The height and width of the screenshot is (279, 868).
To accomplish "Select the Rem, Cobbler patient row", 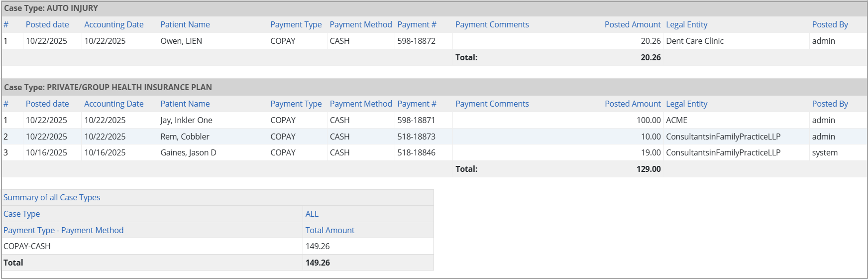I will coord(185,137).
